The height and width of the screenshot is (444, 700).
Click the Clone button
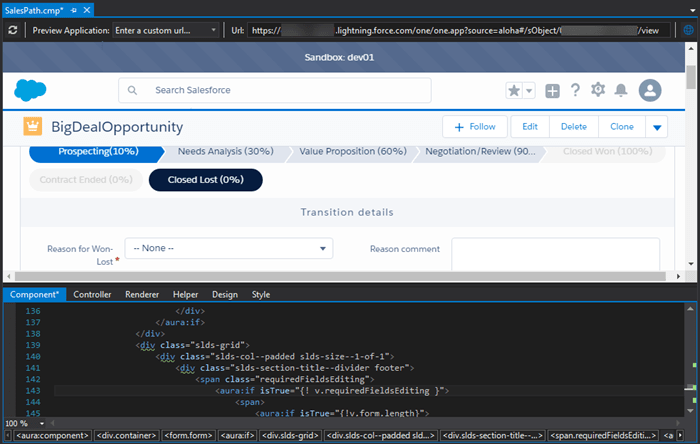tap(622, 127)
